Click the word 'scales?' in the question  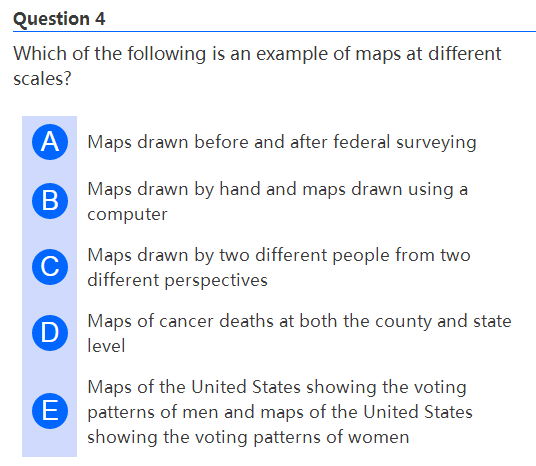click(x=42, y=79)
